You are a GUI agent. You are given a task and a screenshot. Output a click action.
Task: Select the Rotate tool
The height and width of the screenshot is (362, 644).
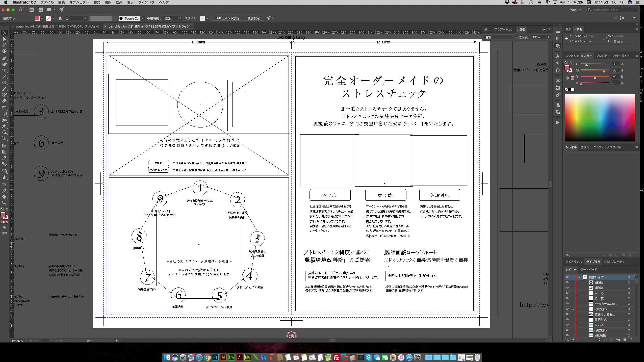click(x=4, y=108)
